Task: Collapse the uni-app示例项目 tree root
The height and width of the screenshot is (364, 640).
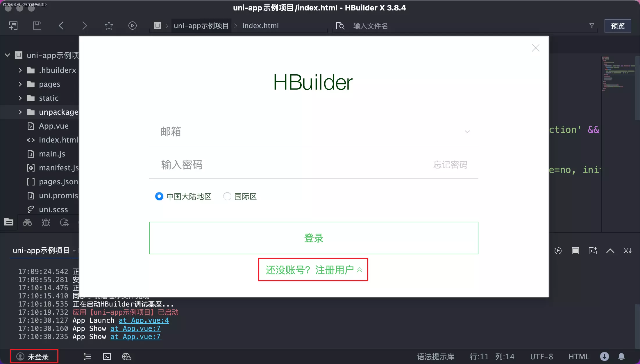Action: [x=8, y=55]
